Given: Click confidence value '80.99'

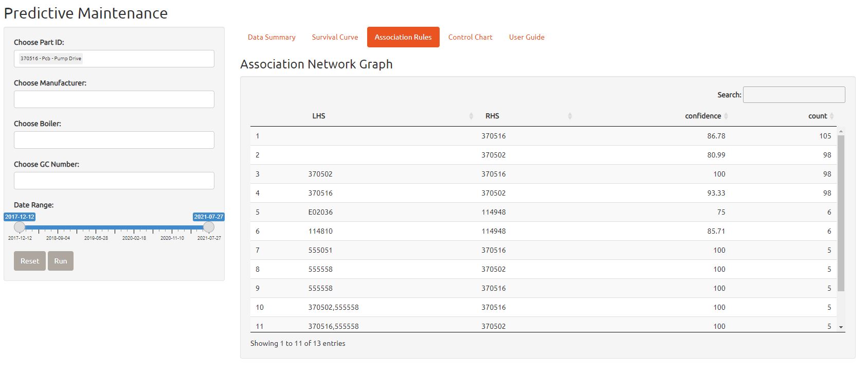Looking at the screenshot, I should coord(716,155).
